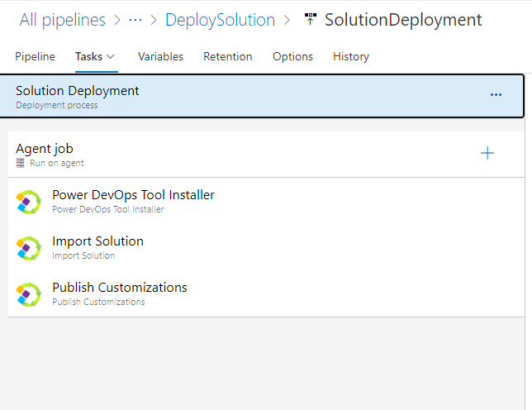Click the Power DevOps Tool Installer icon
532x410 pixels.
pyautogui.click(x=29, y=202)
